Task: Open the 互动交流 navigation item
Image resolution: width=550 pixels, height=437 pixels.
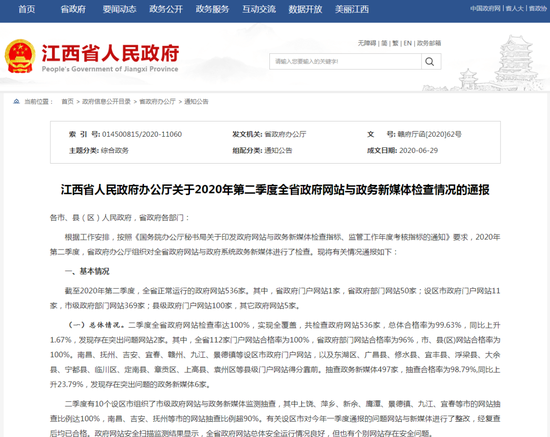Action: (259, 9)
